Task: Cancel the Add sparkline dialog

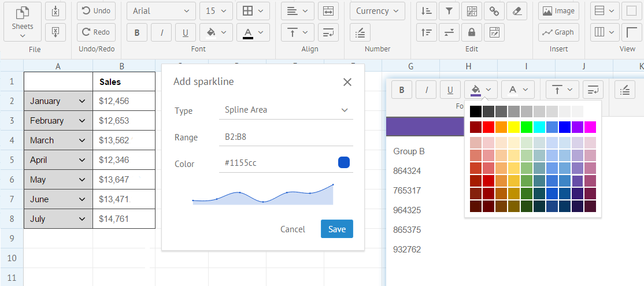Action: (x=293, y=229)
